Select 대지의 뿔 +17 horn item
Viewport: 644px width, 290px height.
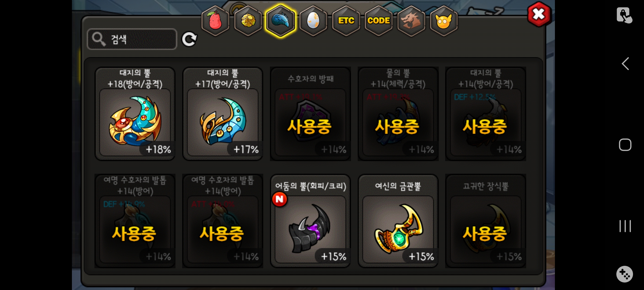pos(223,114)
